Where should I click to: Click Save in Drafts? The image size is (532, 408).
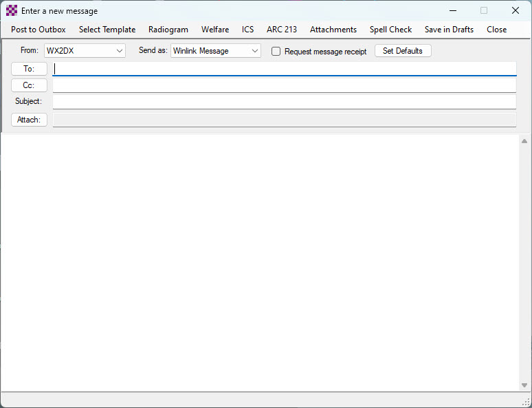[x=449, y=30]
